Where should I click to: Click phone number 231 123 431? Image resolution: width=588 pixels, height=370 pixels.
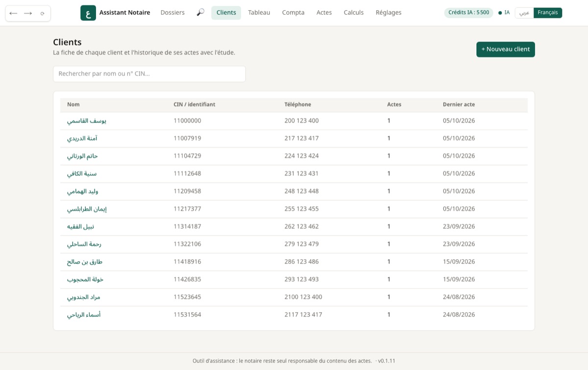coord(301,173)
